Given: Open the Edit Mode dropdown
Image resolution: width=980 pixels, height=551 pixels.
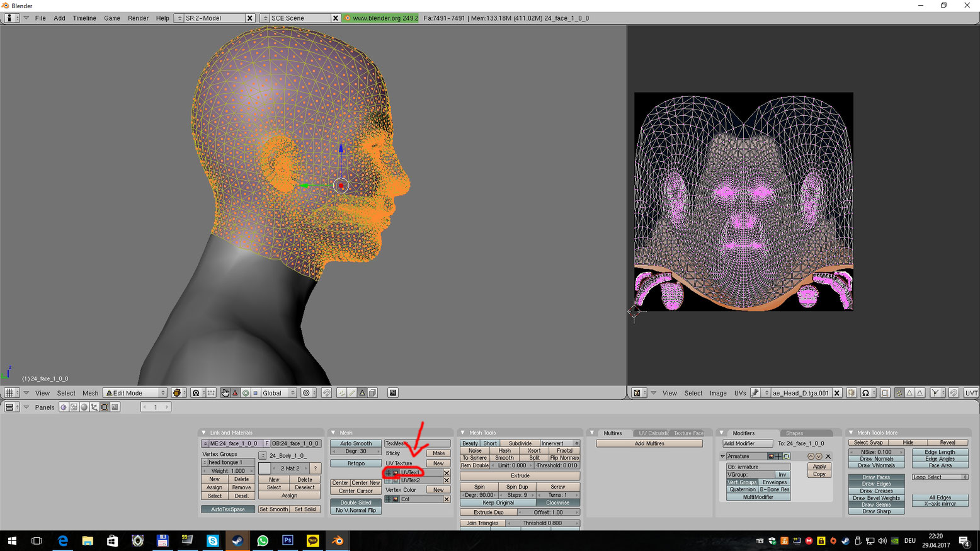Looking at the screenshot, I should point(134,392).
